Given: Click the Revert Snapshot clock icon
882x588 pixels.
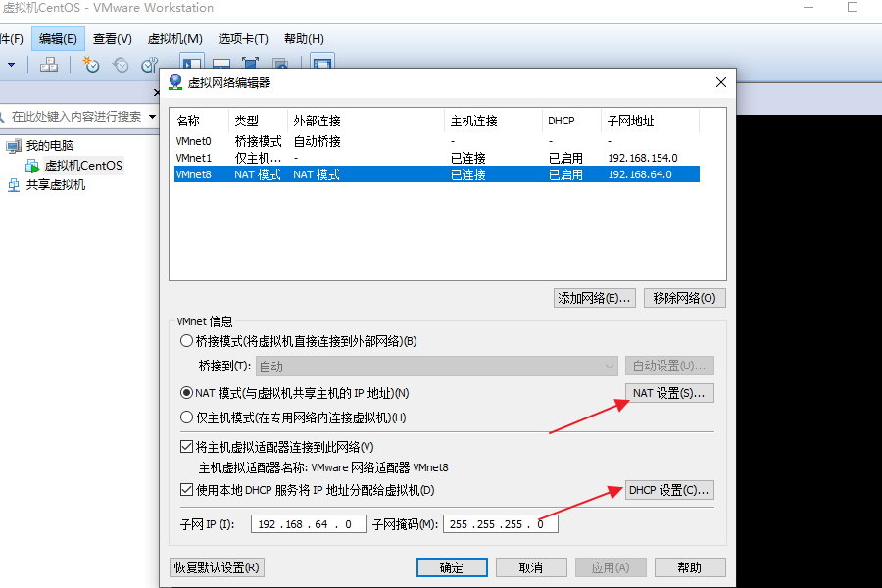Looking at the screenshot, I should tap(120, 65).
